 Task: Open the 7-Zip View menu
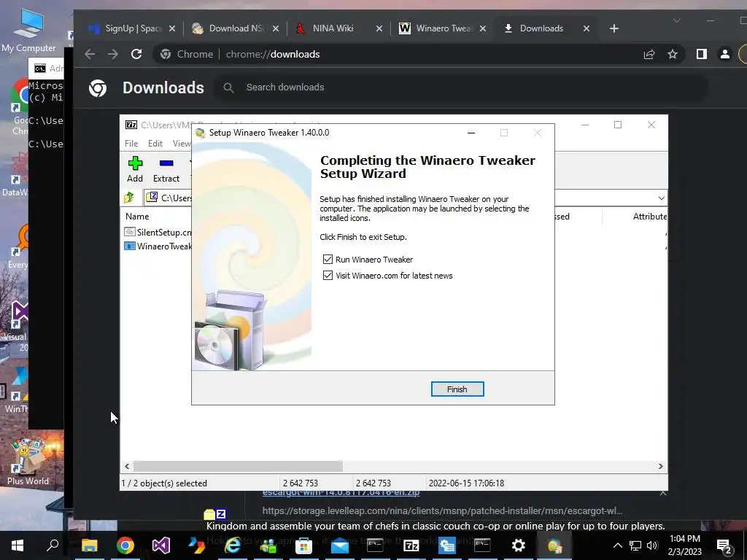click(x=182, y=144)
